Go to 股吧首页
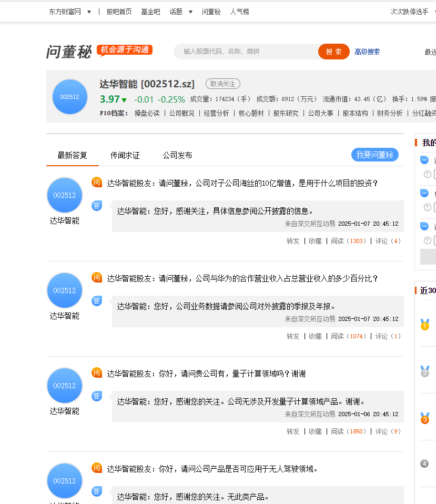Viewport: 436px width, 504px height. 119,12
